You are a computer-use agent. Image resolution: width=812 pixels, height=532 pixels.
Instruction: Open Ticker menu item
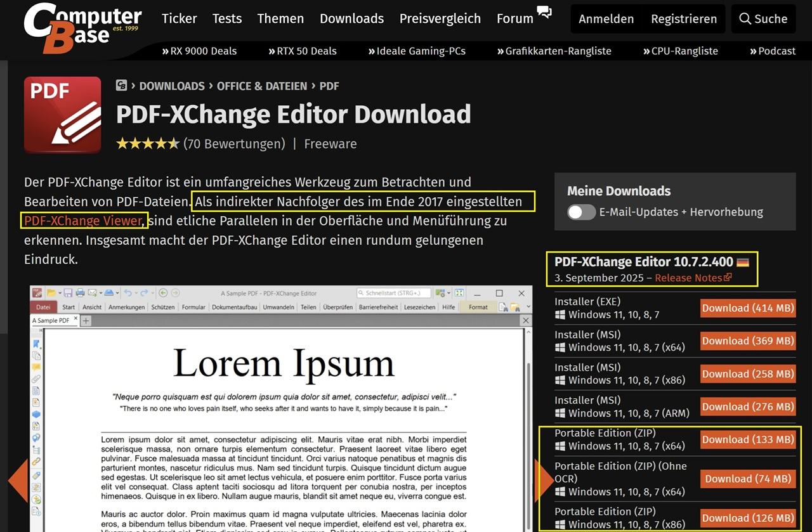click(180, 18)
